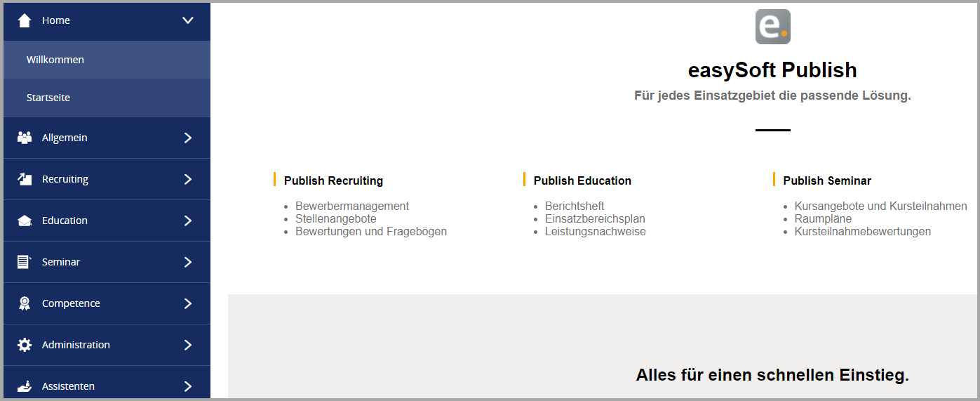This screenshot has height=401, width=980.
Task: Click the Education graduation cap icon
Action: pyautogui.click(x=25, y=221)
